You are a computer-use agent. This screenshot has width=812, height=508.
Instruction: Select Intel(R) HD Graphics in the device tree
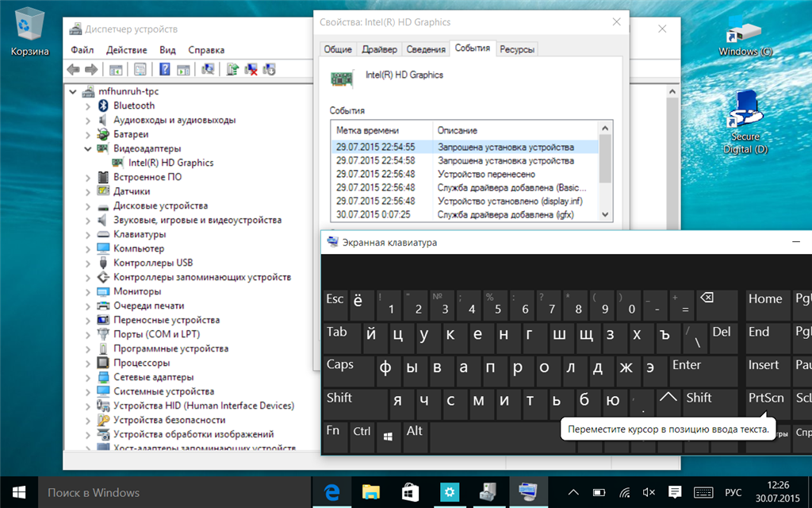[170, 163]
